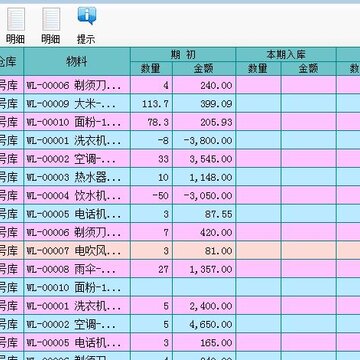Screen dimensions: 360x360
Task: Click the 数量 header under 本期入库
Action: coord(258,69)
